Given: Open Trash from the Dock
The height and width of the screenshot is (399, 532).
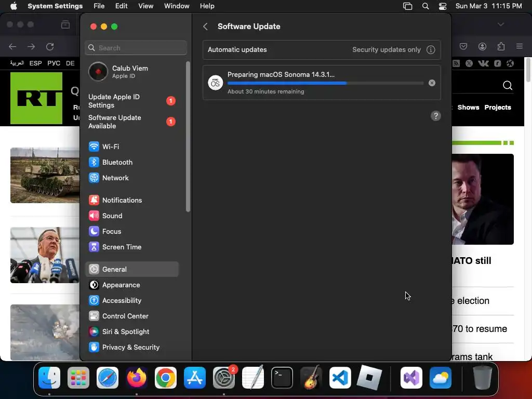Looking at the screenshot, I should 483,378.
